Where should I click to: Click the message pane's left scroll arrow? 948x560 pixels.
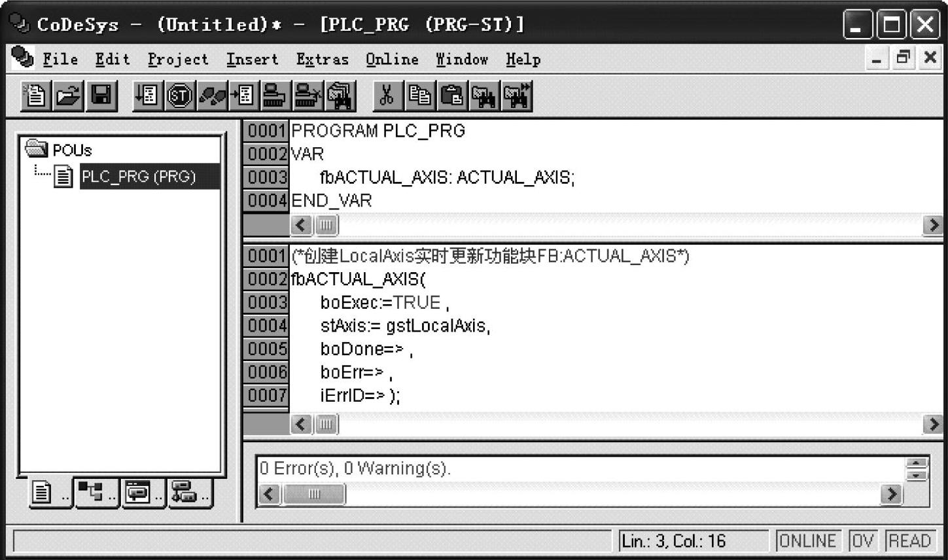tap(270, 494)
